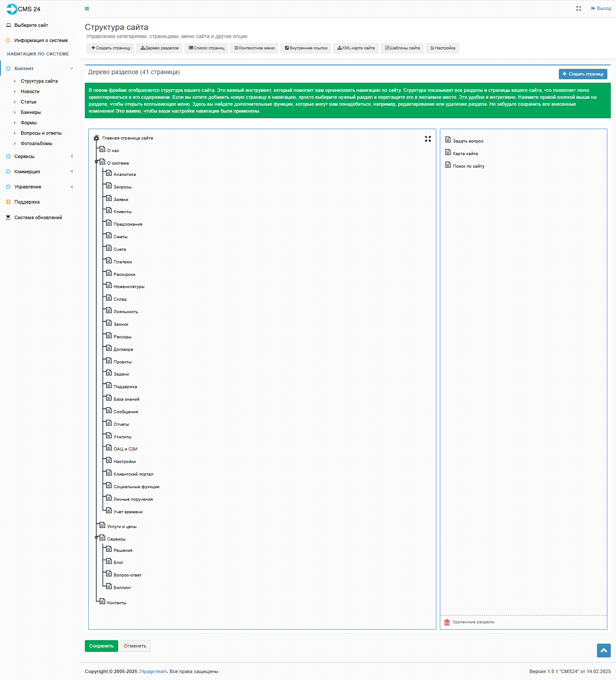
Task: Click the blue Создать страницу button
Action: (x=583, y=74)
